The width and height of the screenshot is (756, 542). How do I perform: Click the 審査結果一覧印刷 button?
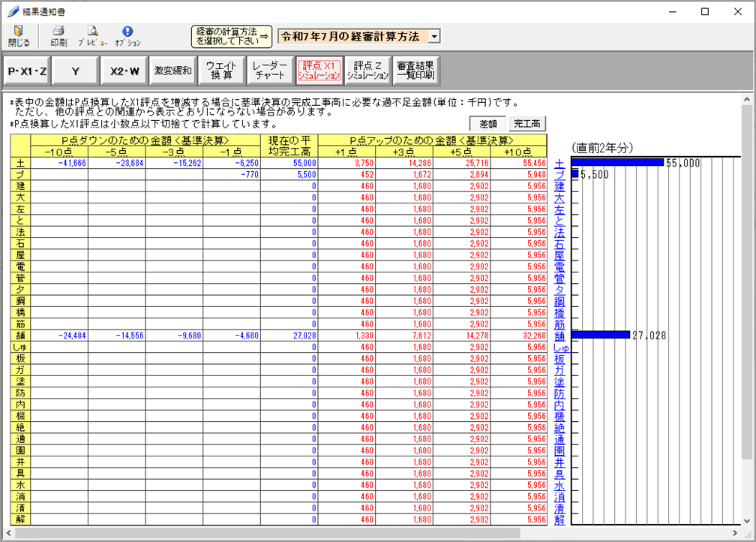(416, 71)
